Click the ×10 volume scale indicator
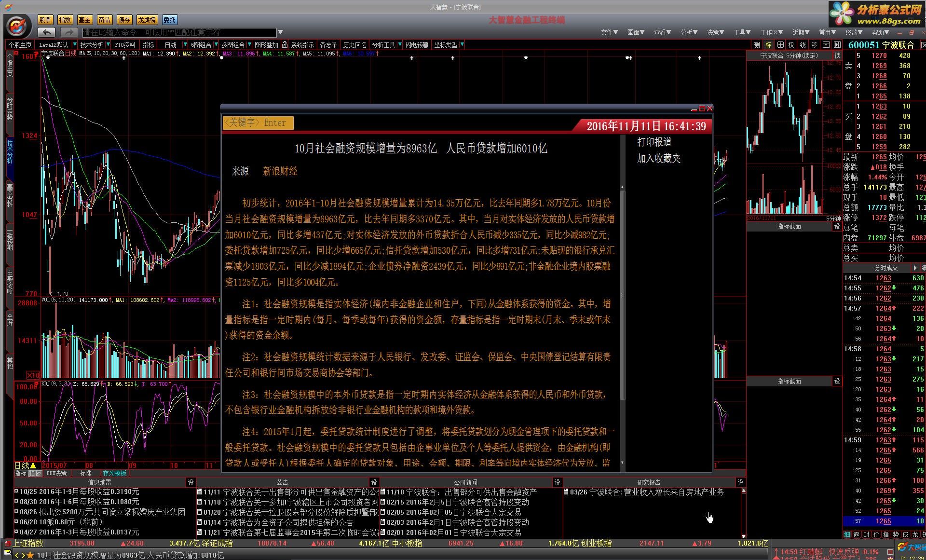Image resolution: width=926 pixels, height=560 pixels. tap(33, 375)
